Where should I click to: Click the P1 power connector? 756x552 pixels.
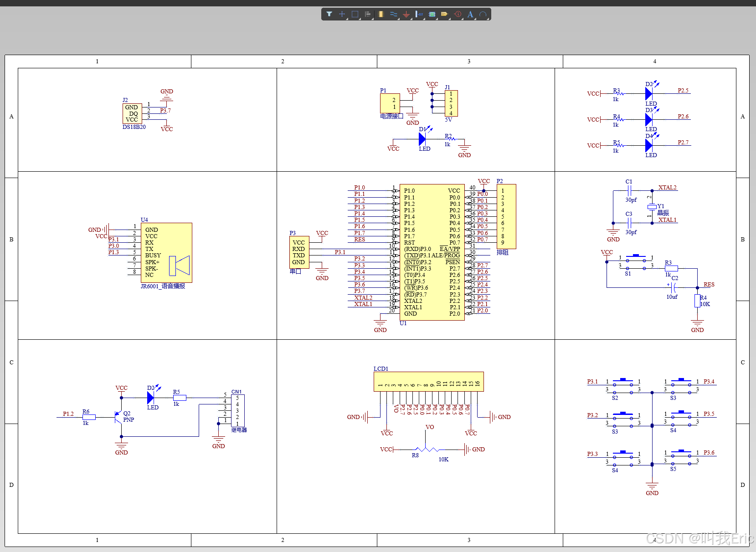pyautogui.click(x=390, y=103)
